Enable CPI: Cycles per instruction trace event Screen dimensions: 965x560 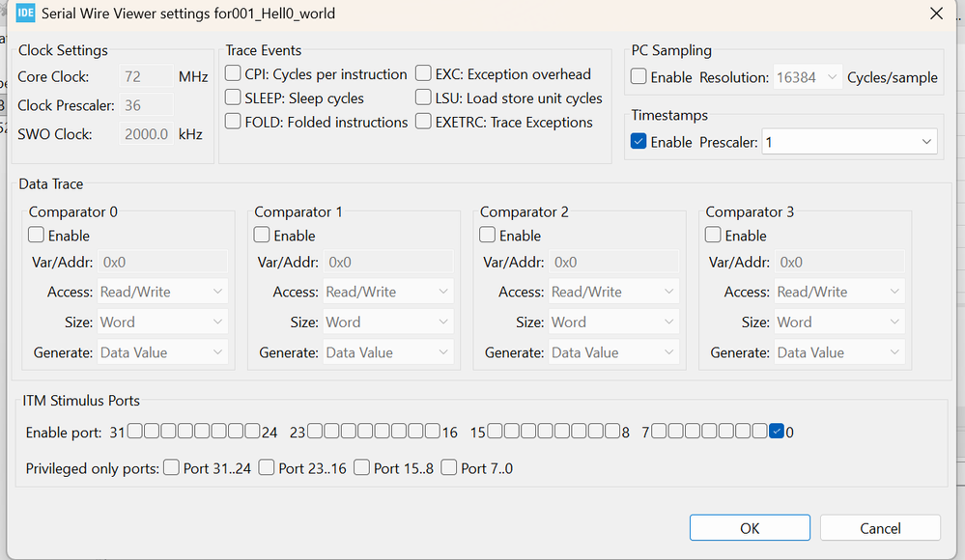pos(233,74)
